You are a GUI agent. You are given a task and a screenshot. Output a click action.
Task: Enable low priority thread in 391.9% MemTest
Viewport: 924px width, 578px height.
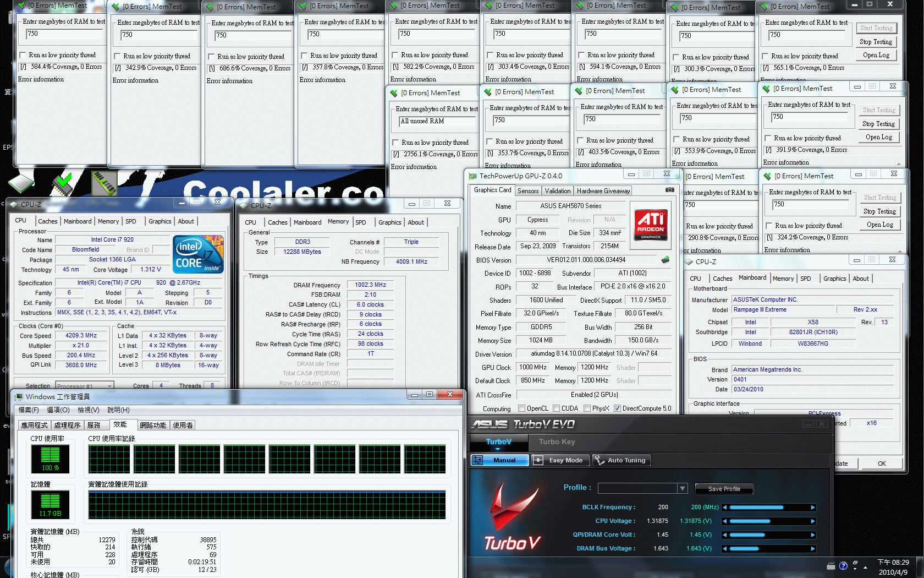pos(768,138)
